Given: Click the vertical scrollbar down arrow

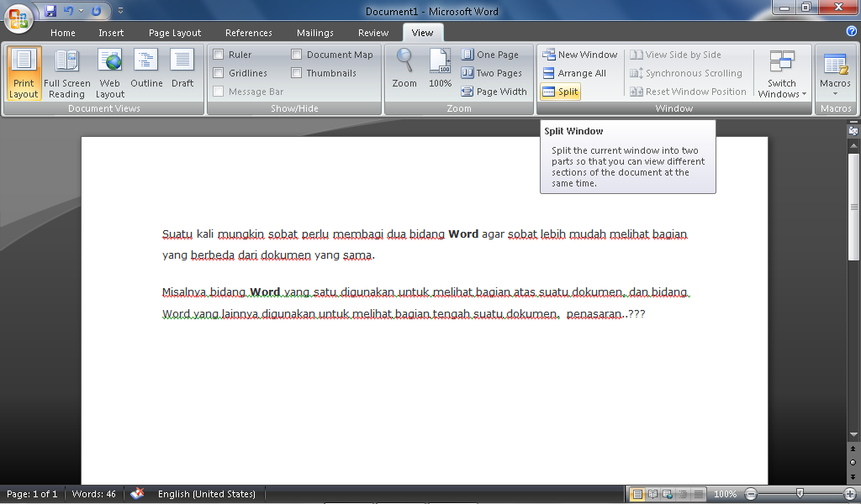Looking at the screenshot, I should point(853,435).
